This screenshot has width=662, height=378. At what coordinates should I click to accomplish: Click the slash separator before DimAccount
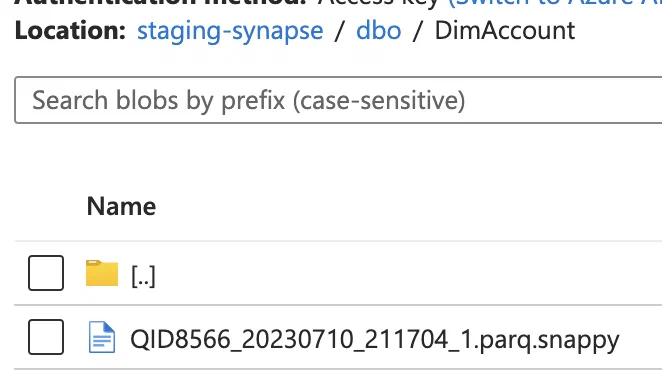click(418, 31)
